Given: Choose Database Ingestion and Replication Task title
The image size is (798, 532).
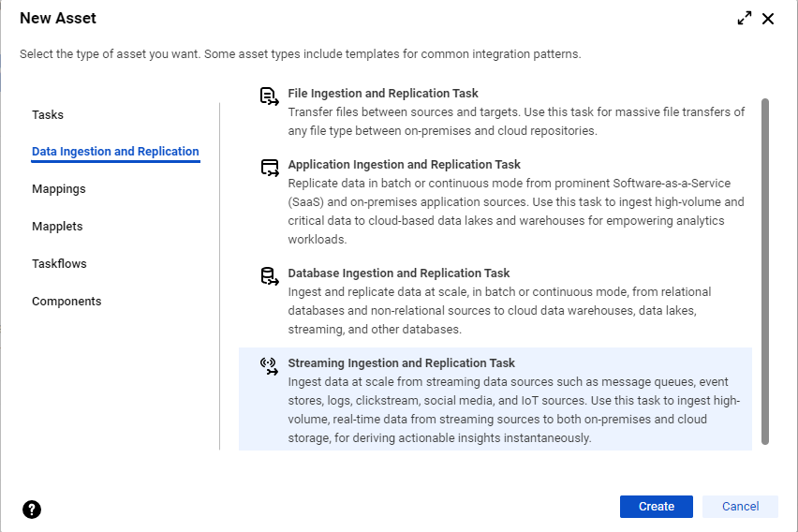Looking at the screenshot, I should pos(399,273).
